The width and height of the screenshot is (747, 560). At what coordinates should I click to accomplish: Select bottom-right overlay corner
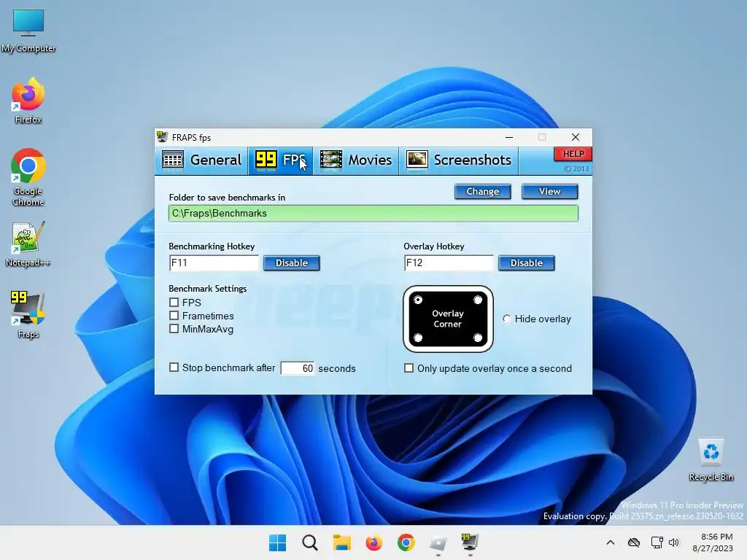[478, 338]
